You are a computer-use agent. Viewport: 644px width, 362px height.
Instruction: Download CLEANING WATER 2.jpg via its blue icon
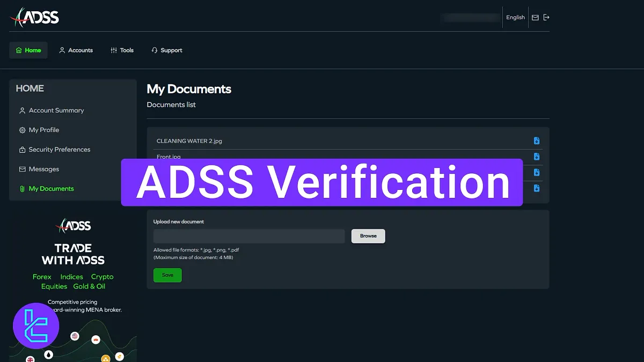536,141
